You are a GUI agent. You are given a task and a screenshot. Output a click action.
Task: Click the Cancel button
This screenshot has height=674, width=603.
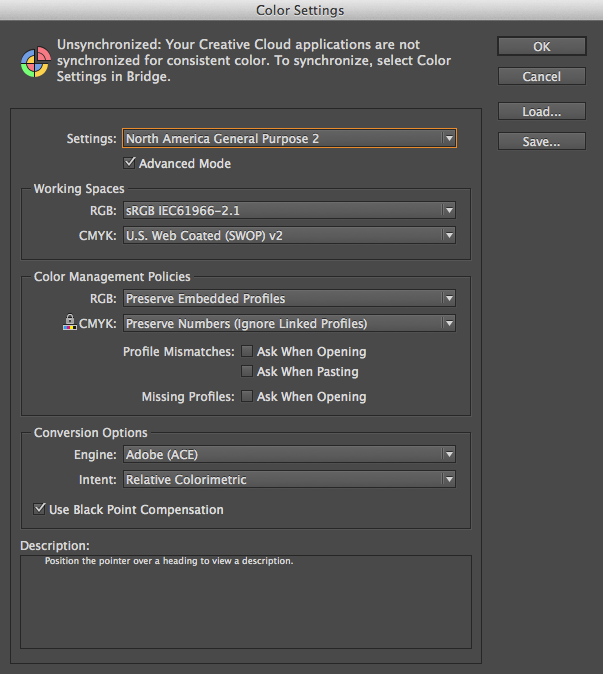[542, 76]
